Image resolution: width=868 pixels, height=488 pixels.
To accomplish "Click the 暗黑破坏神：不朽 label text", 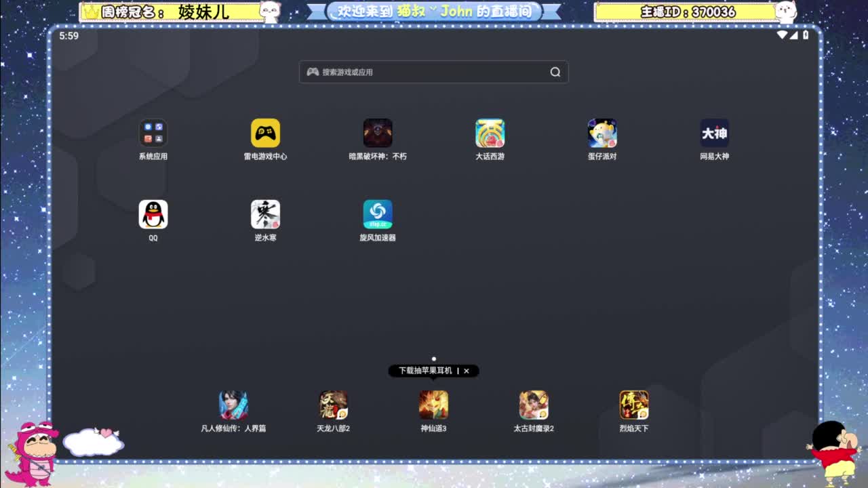I will click(378, 157).
